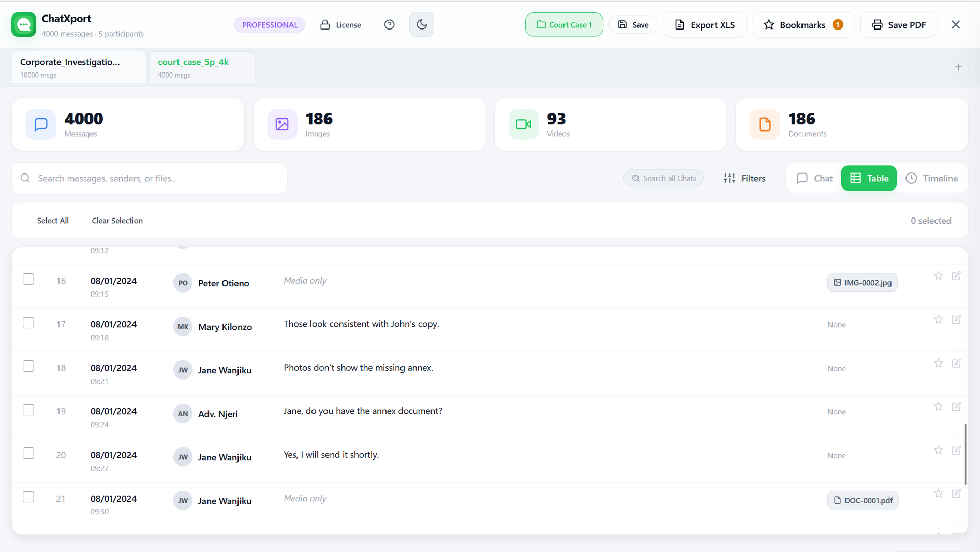Toggle dark mode moon icon
This screenshot has width=980, height=552.
pyautogui.click(x=421, y=24)
